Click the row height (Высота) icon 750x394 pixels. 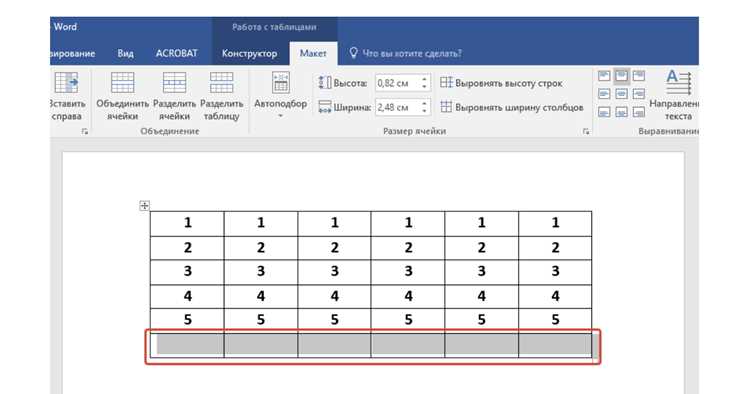point(325,83)
